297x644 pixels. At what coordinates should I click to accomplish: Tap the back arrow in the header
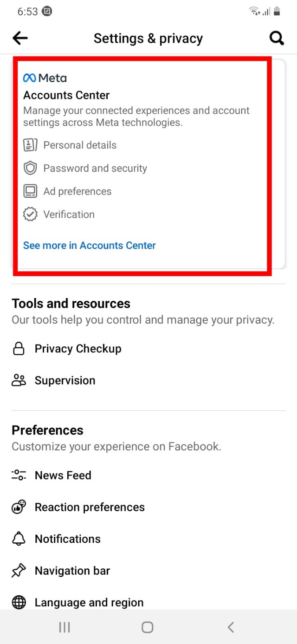pyautogui.click(x=20, y=38)
